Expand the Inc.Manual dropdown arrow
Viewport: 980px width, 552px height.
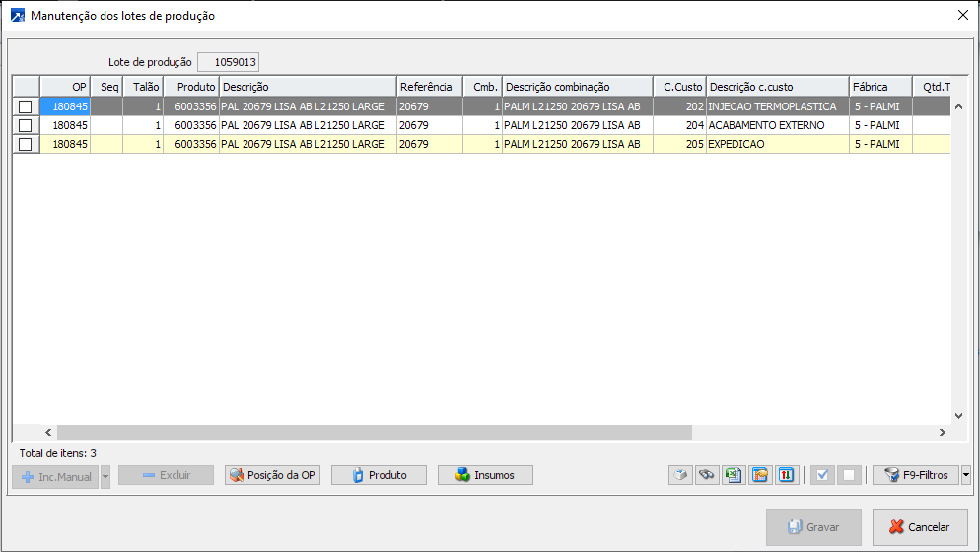pos(105,477)
